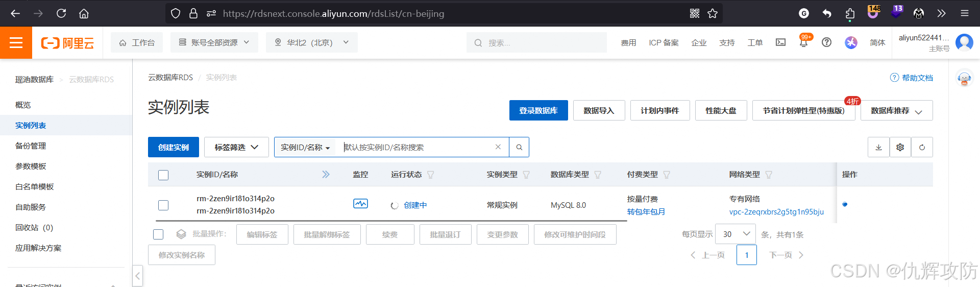Screen dimensions: 980x287
Task: Open 参数模板 in the sidebar
Action: click(31, 166)
